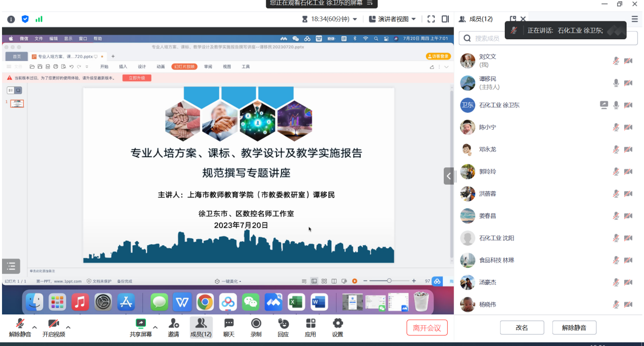Click the blue security shield icon
The width and height of the screenshot is (644, 346).
[25, 19]
